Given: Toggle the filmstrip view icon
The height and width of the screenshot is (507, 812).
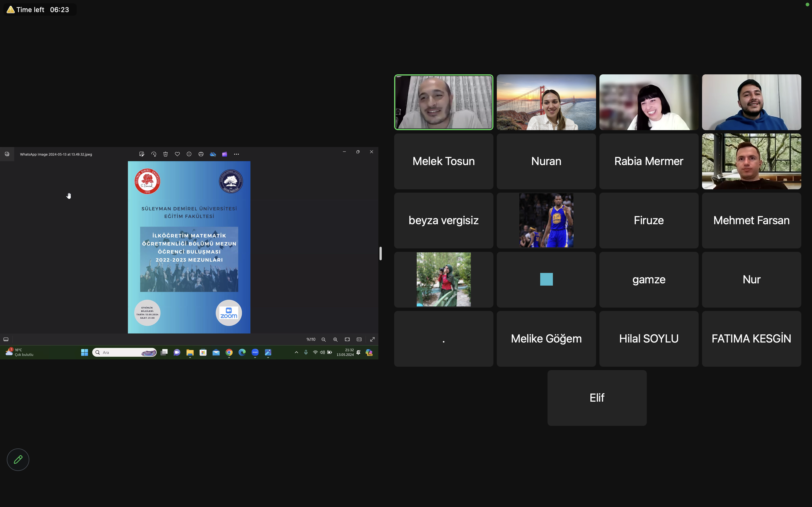Looking at the screenshot, I should coord(6,339).
